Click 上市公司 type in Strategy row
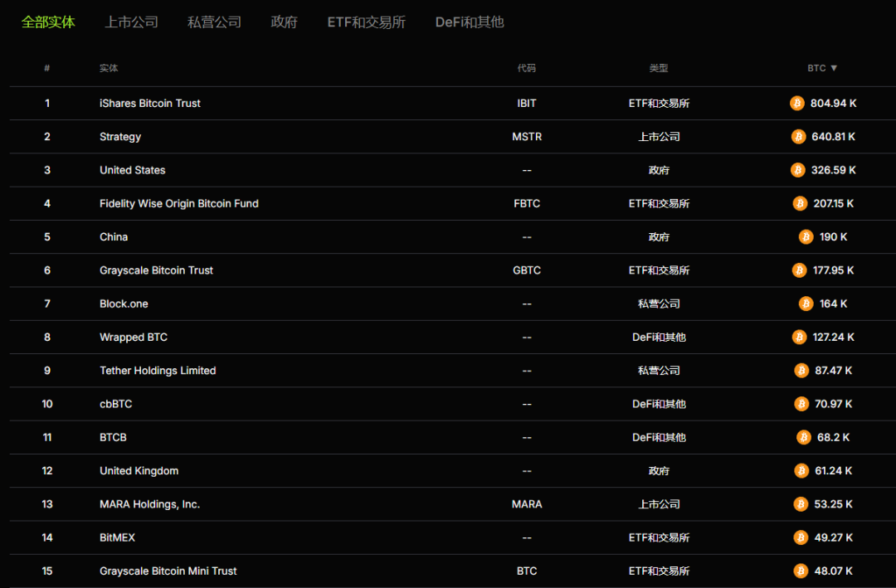The height and width of the screenshot is (588, 896). (659, 137)
